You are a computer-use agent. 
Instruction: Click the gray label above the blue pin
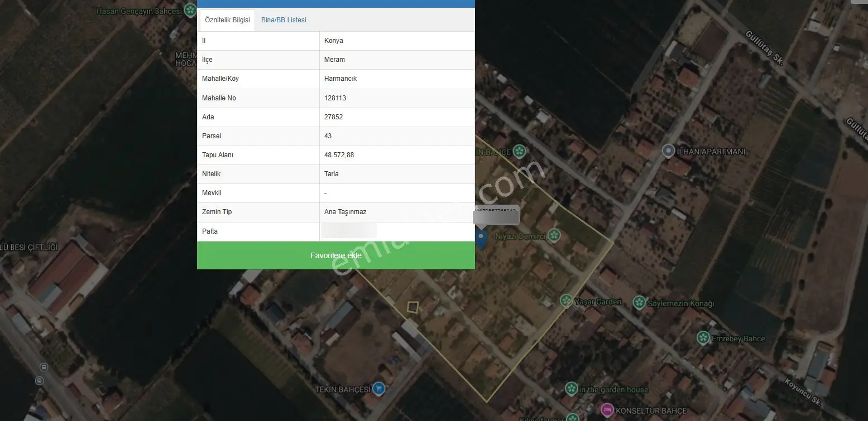click(x=496, y=215)
